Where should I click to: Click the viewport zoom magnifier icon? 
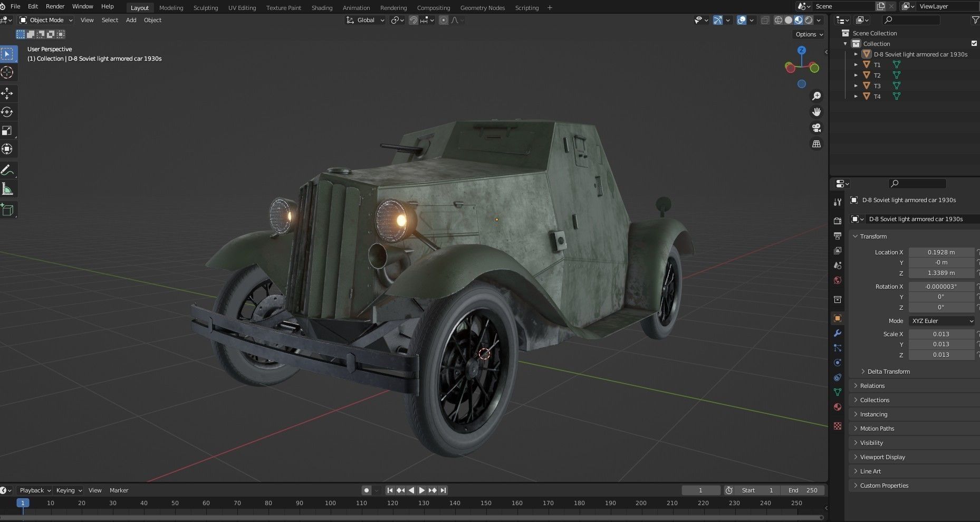816,96
